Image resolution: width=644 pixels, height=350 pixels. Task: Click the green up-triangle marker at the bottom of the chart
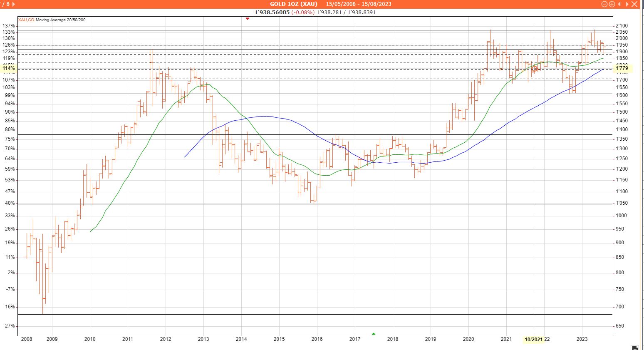coord(373,334)
